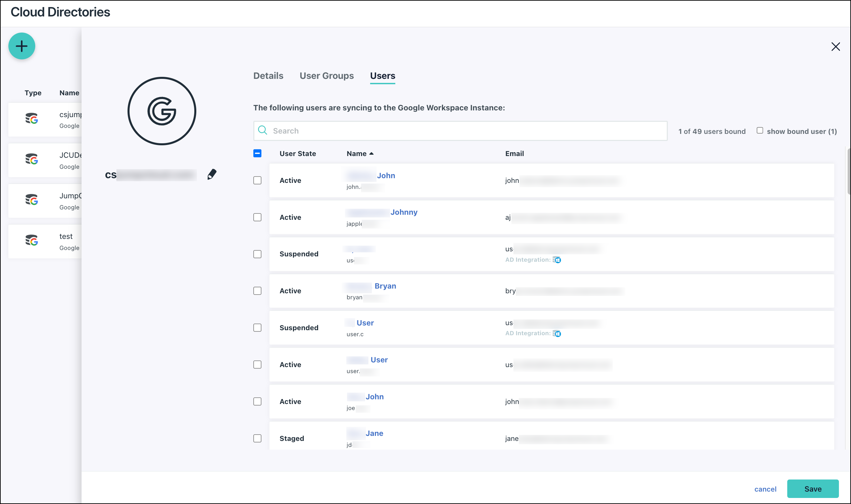
Task: Open the User Groups tab
Action: coord(327,76)
